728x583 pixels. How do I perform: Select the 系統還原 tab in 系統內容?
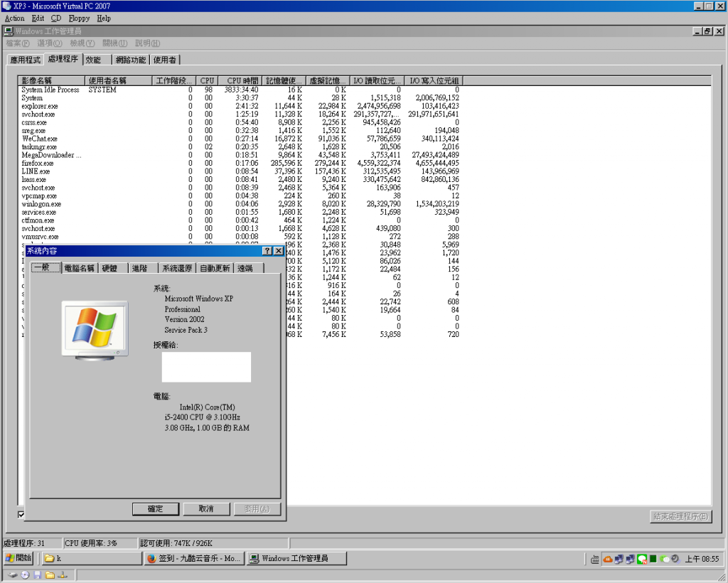pyautogui.click(x=177, y=268)
